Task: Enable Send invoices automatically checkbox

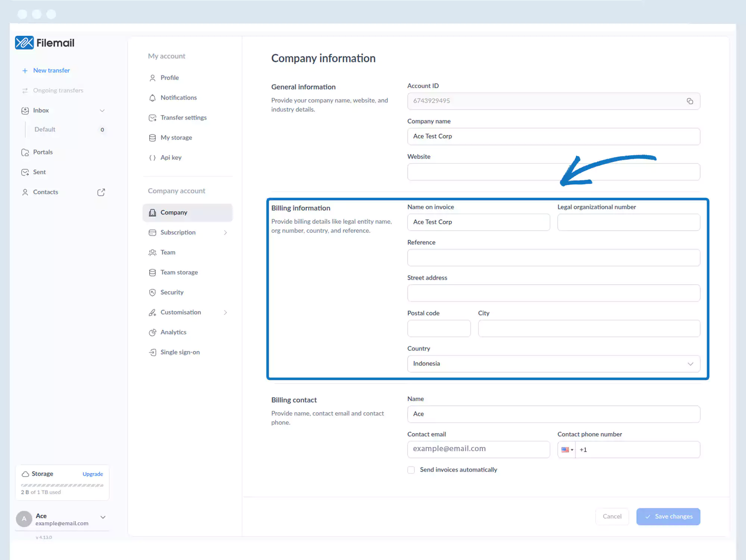Action: tap(411, 470)
